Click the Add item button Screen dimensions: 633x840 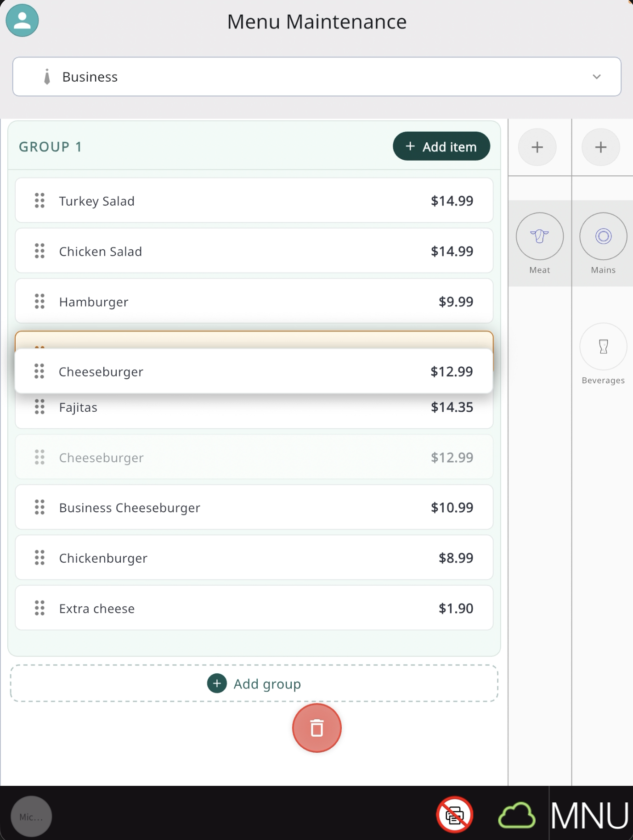pos(441,146)
